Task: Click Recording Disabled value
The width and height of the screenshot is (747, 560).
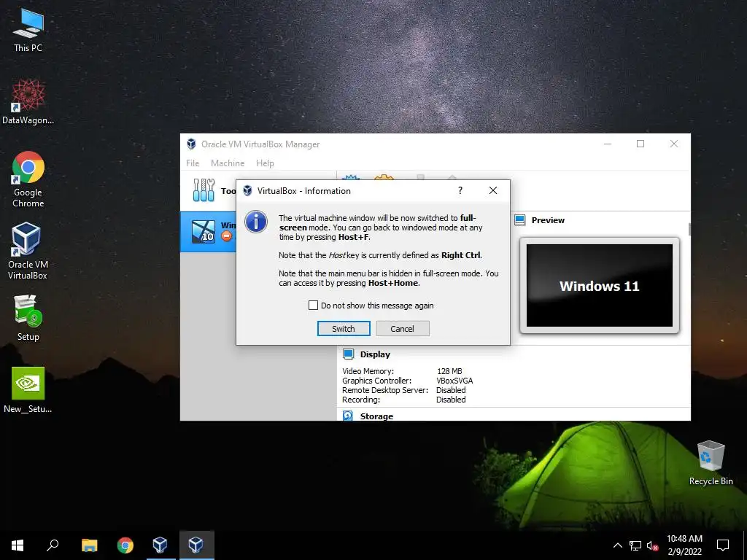Action: point(451,400)
